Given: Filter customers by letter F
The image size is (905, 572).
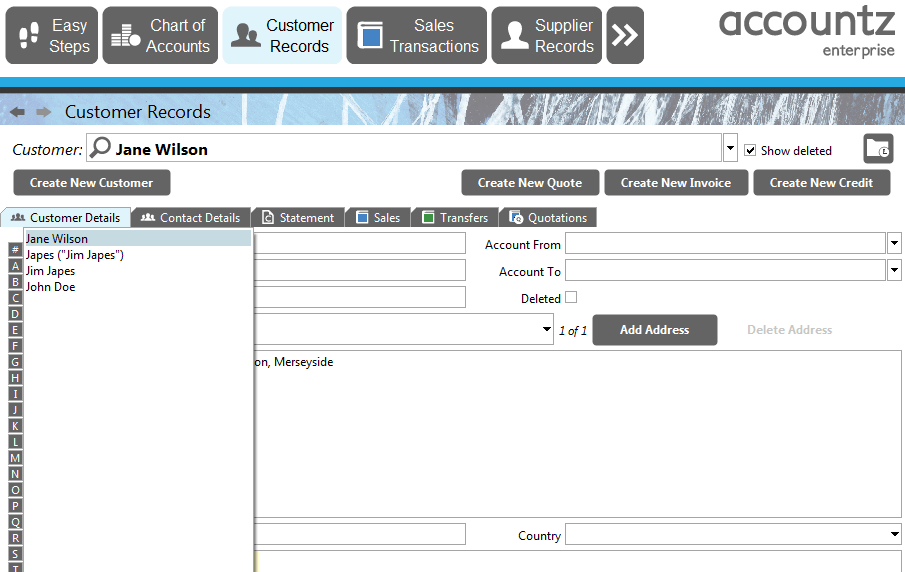Looking at the screenshot, I should (x=16, y=346).
